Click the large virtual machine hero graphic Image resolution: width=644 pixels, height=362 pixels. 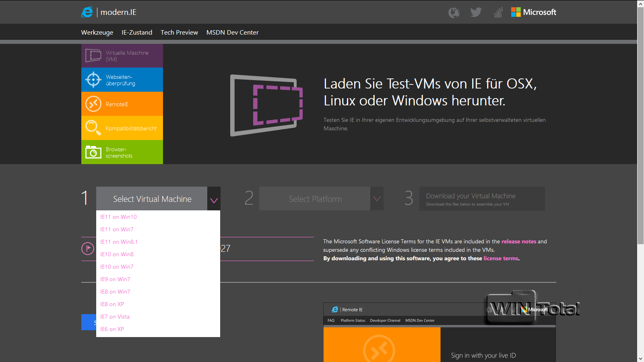coord(266,105)
